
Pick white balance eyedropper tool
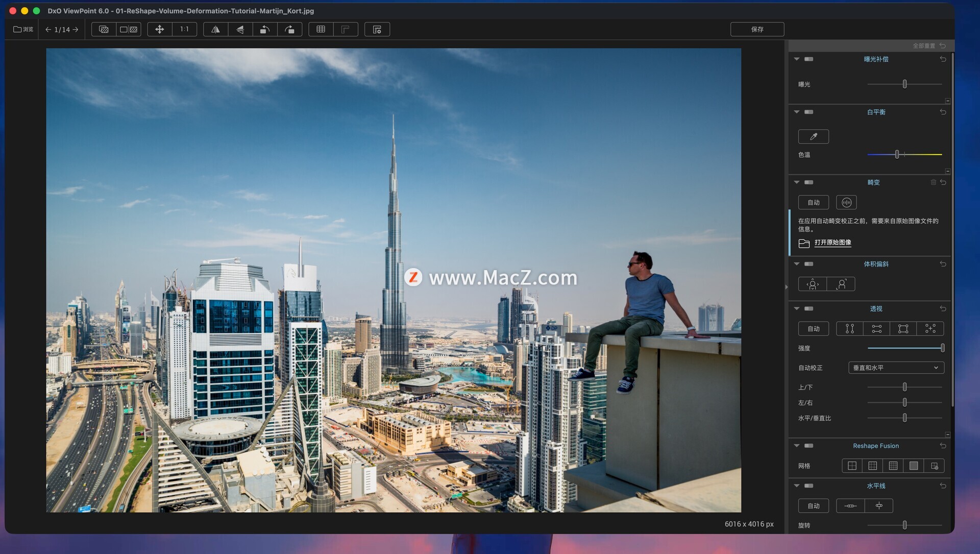point(813,136)
